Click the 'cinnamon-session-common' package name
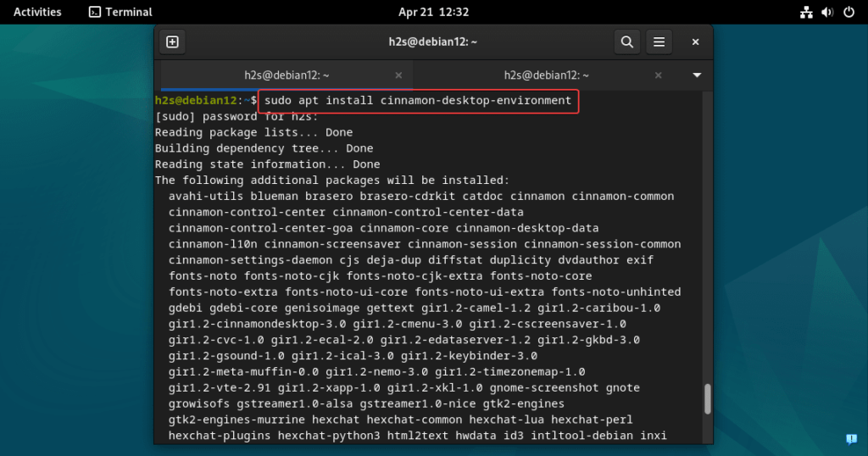The height and width of the screenshot is (456, 868). click(x=603, y=245)
